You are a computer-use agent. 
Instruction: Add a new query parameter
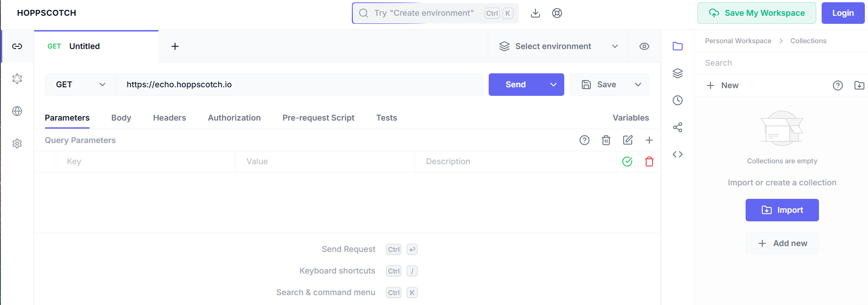click(x=649, y=140)
